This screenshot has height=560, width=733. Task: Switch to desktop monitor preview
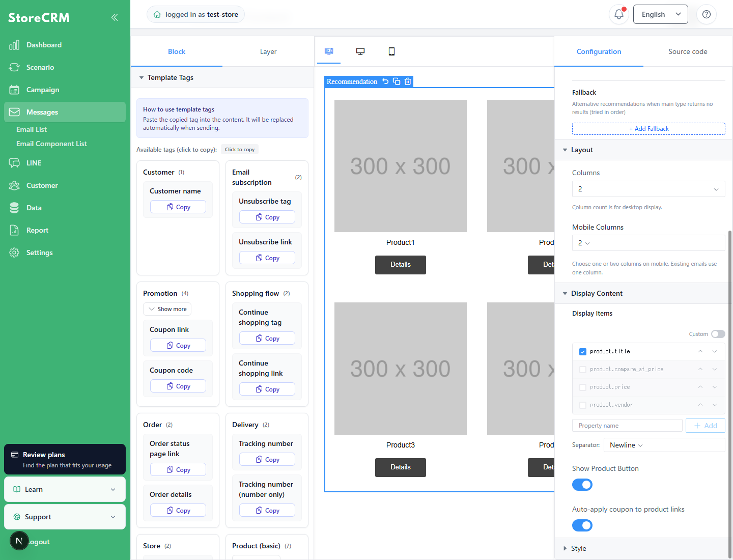(x=360, y=51)
